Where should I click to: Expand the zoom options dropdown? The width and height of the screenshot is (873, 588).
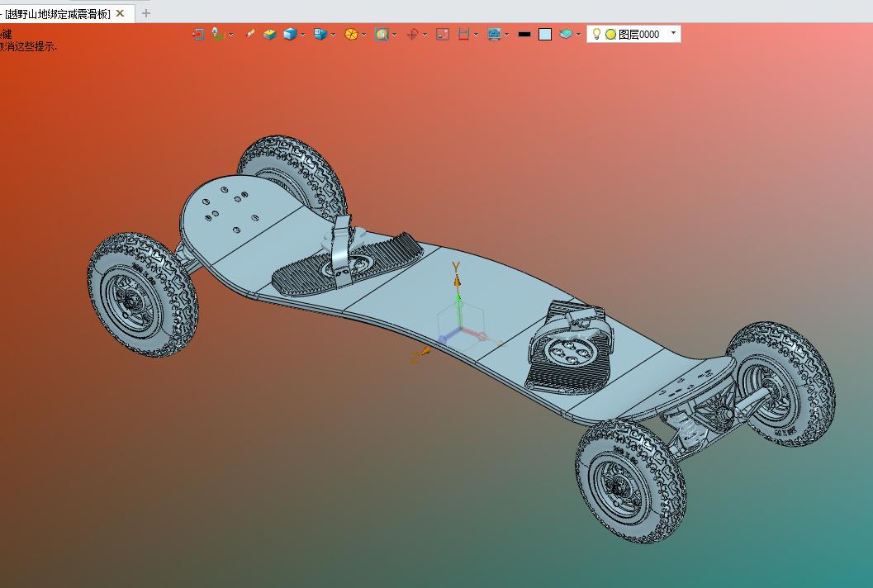pyautogui.click(x=395, y=35)
